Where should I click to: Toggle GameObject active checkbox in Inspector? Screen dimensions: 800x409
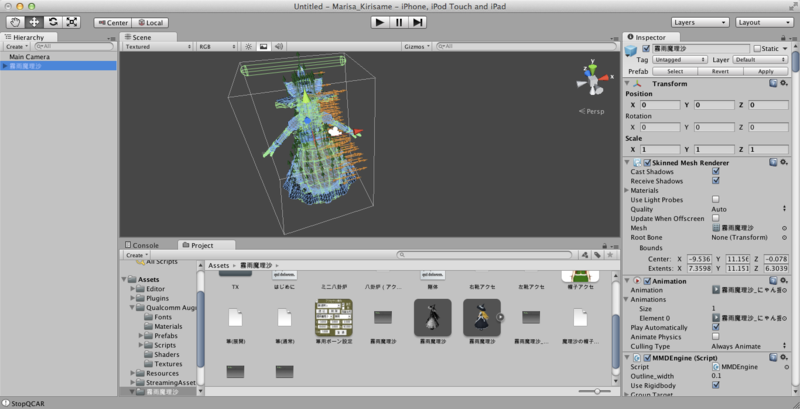pos(646,48)
